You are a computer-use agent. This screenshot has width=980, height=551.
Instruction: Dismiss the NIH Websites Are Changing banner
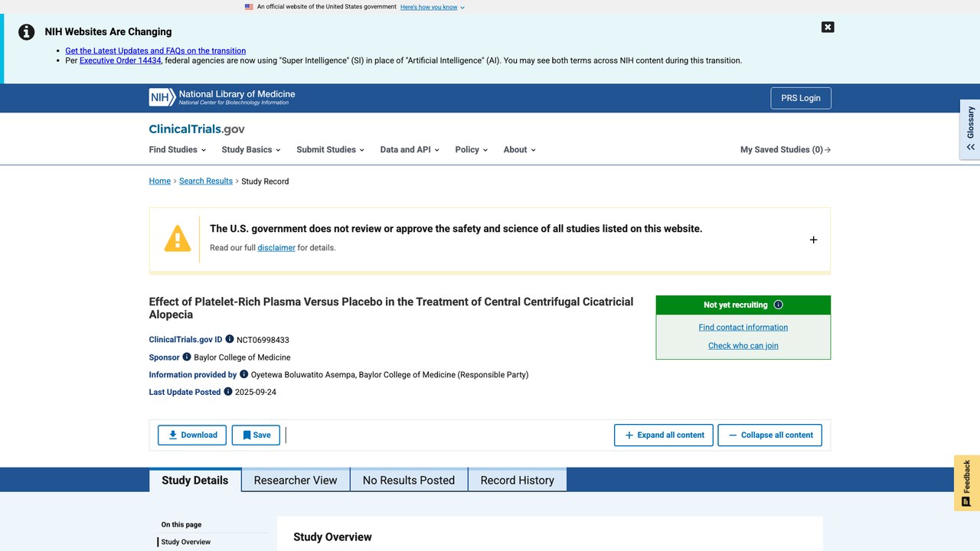click(828, 27)
